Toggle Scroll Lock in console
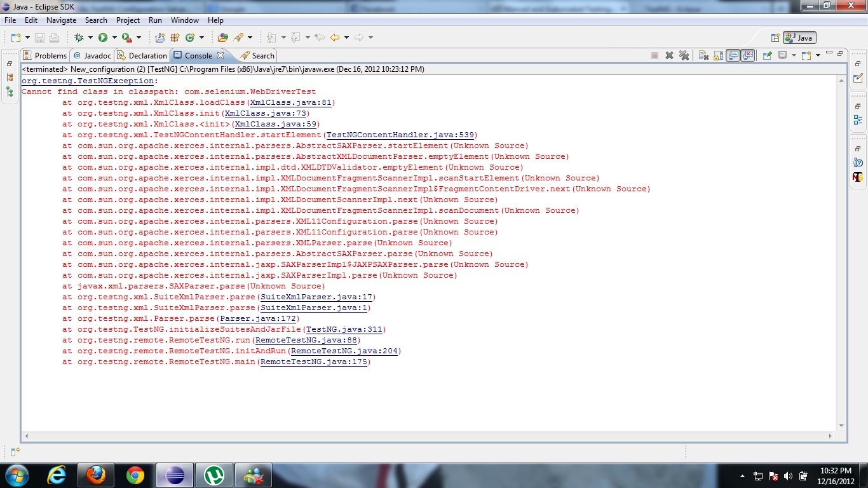 click(719, 55)
